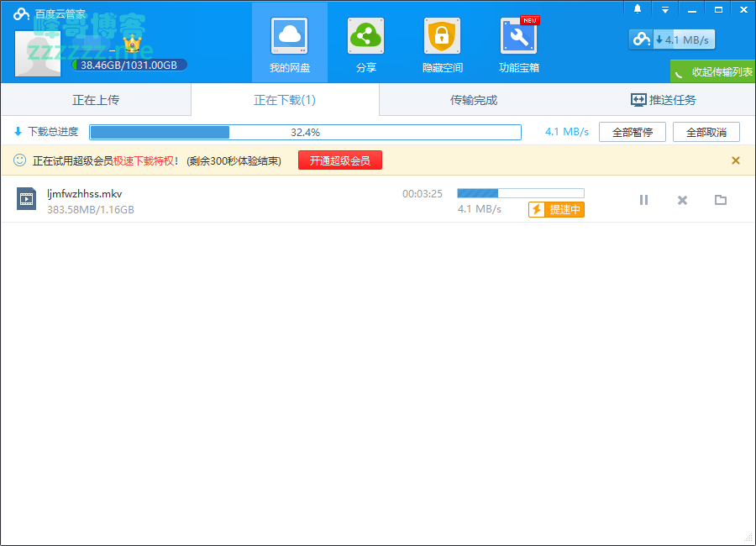This screenshot has height=546, width=756.
Task: Click the size text 383.58MB/1.16GB
Action: click(91, 210)
